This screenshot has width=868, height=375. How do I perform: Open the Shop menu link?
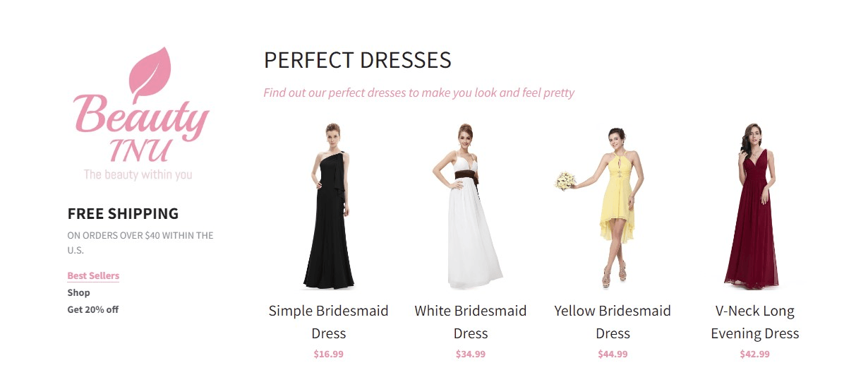[x=78, y=292]
